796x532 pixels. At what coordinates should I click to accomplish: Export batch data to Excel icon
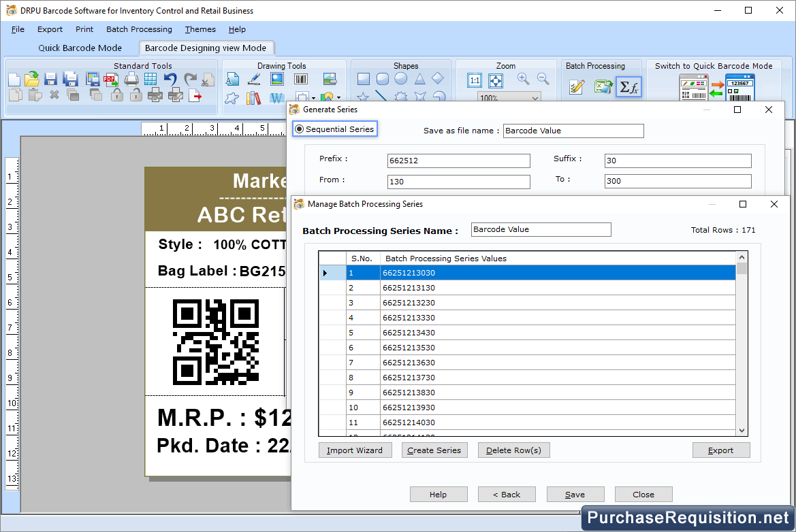[603, 86]
